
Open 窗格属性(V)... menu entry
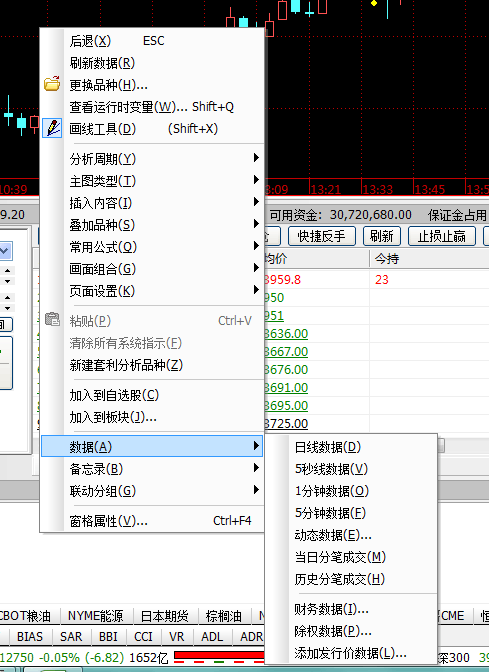tap(152, 521)
